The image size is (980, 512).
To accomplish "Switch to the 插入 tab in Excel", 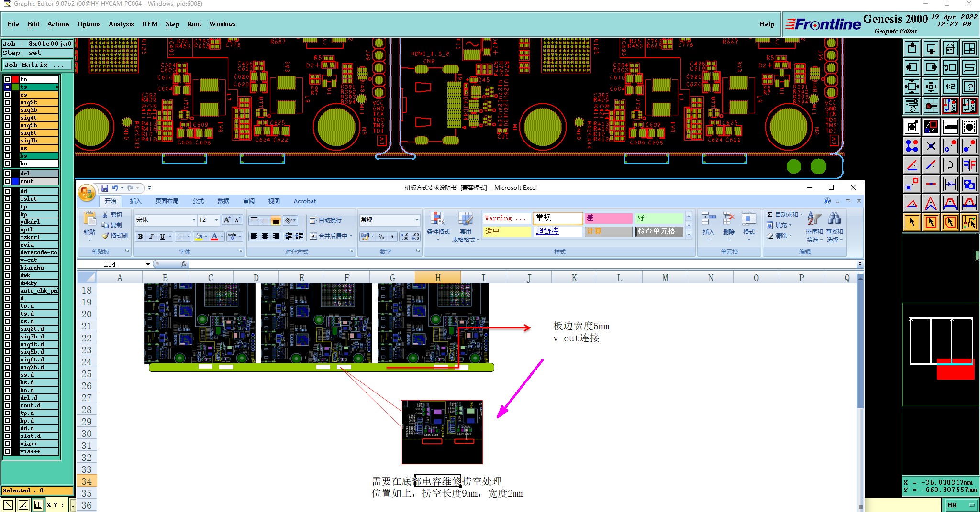I will tap(136, 201).
